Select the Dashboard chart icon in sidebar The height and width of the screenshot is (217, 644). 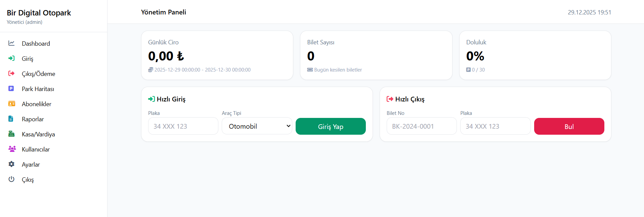pos(12,43)
